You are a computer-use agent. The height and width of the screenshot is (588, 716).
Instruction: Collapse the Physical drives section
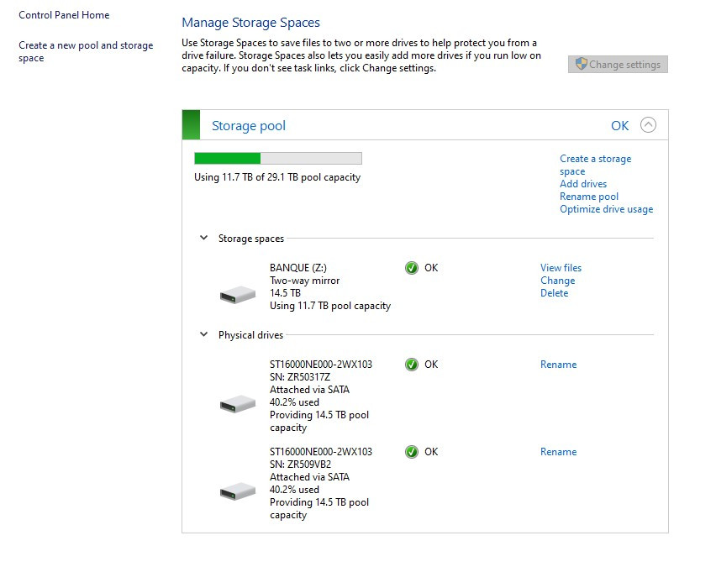tap(203, 335)
